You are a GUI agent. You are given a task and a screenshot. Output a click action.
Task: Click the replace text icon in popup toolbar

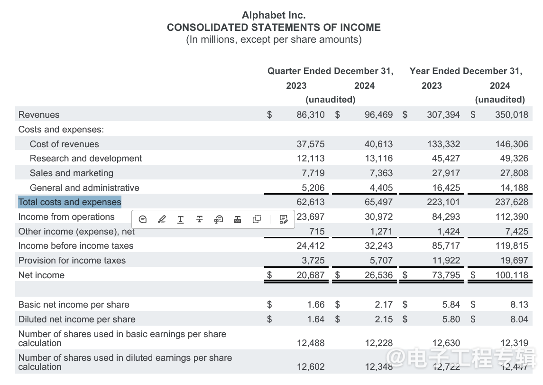tap(218, 219)
